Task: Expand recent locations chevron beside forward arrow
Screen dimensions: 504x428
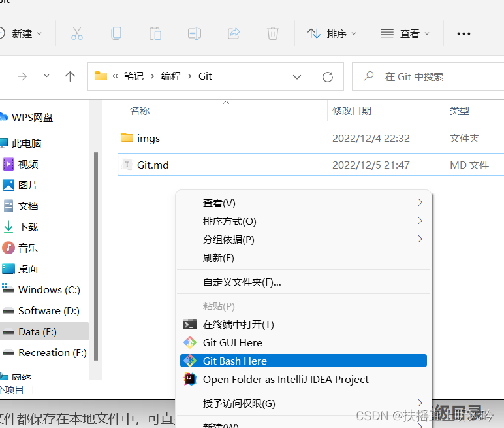Action: (x=46, y=76)
